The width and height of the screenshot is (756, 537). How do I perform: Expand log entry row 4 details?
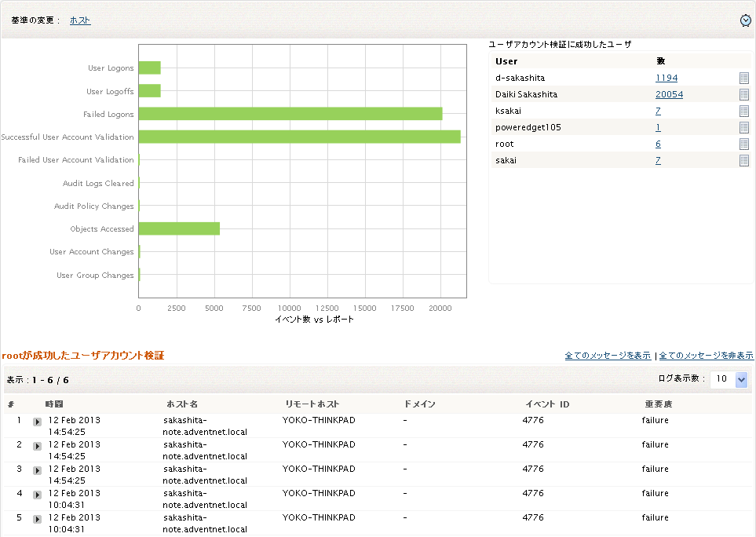click(37, 495)
